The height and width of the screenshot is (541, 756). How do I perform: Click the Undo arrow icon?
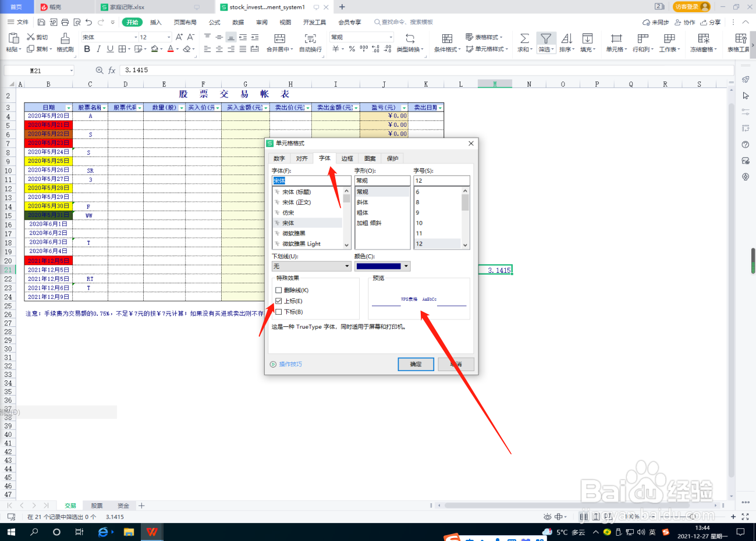[88, 22]
